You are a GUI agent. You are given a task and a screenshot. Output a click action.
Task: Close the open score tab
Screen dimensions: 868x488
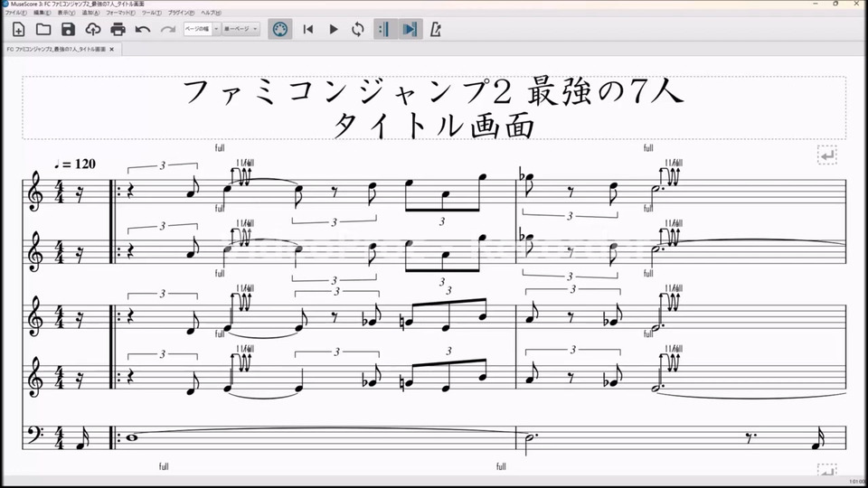point(112,49)
